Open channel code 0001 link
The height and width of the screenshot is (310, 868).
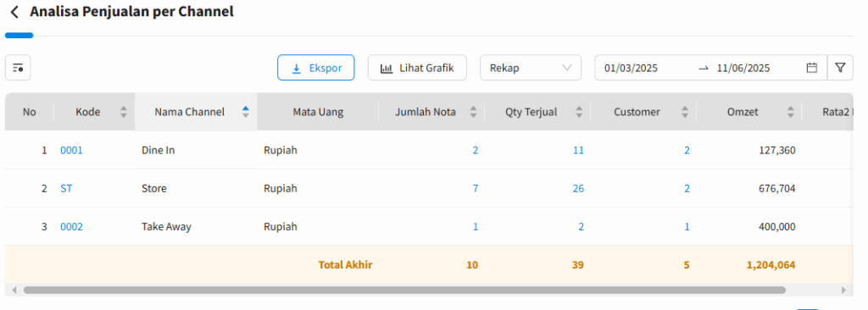tap(71, 150)
